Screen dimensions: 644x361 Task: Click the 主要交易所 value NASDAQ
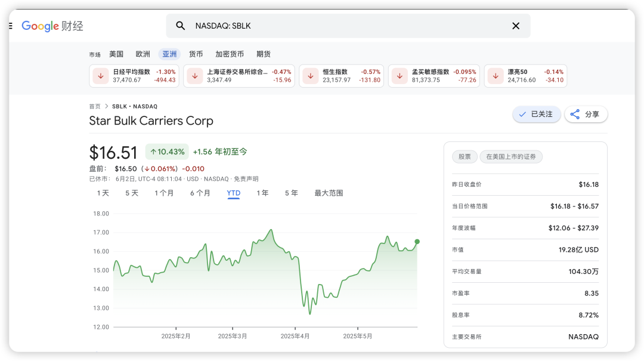tap(583, 337)
